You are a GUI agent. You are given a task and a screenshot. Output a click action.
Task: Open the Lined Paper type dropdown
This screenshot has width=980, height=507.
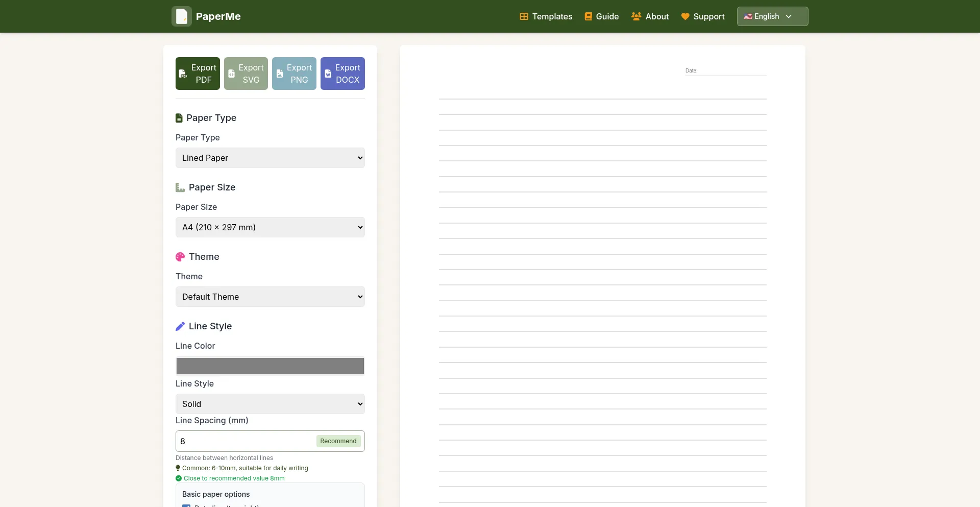pyautogui.click(x=270, y=158)
